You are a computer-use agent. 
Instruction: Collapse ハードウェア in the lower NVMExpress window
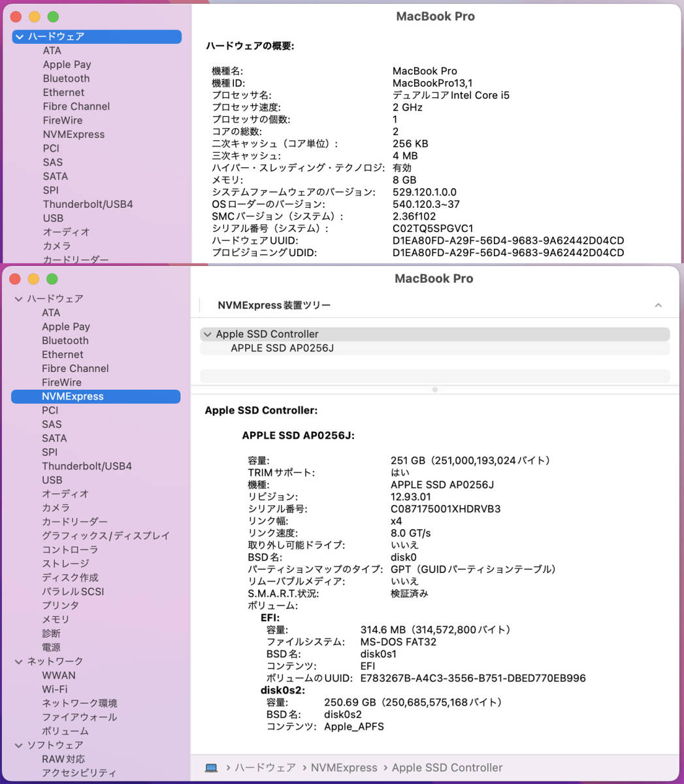click(x=18, y=299)
